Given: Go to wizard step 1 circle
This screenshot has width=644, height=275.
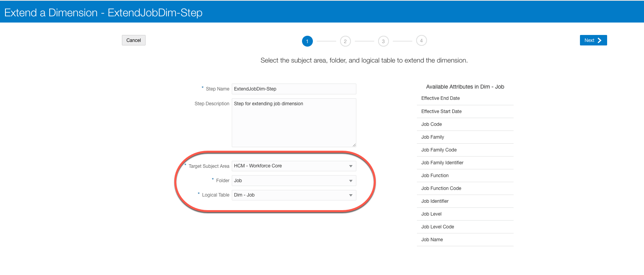Looking at the screenshot, I should pos(307,41).
